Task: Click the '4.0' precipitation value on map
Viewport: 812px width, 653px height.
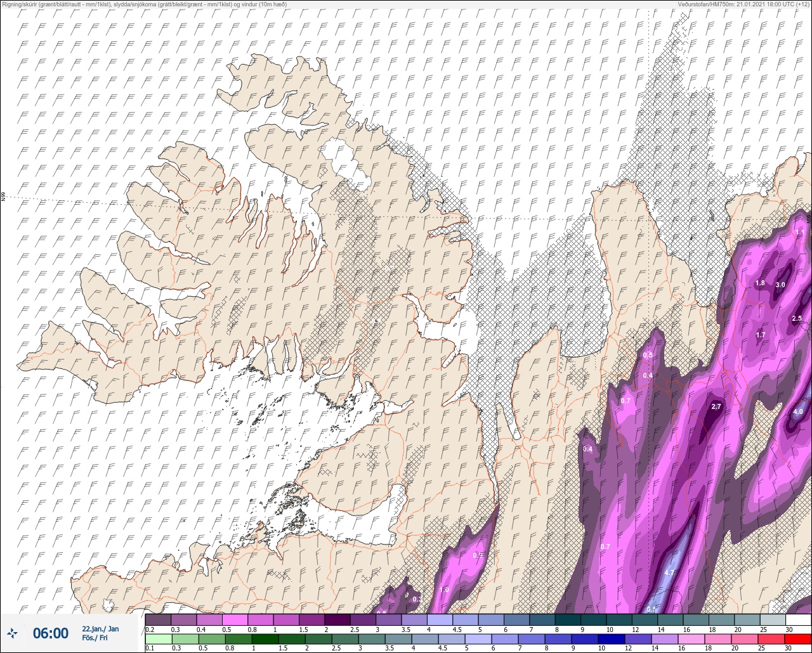Action: pyautogui.click(x=798, y=411)
